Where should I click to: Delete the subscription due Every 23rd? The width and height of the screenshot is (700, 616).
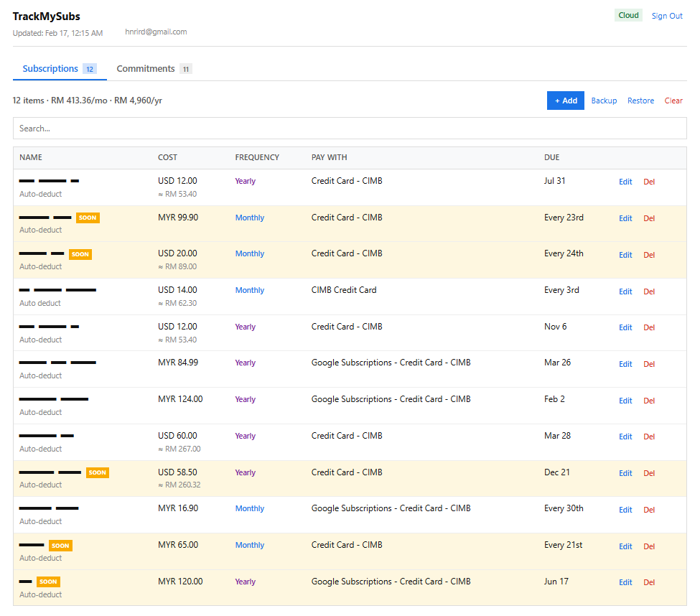pyautogui.click(x=649, y=219)
